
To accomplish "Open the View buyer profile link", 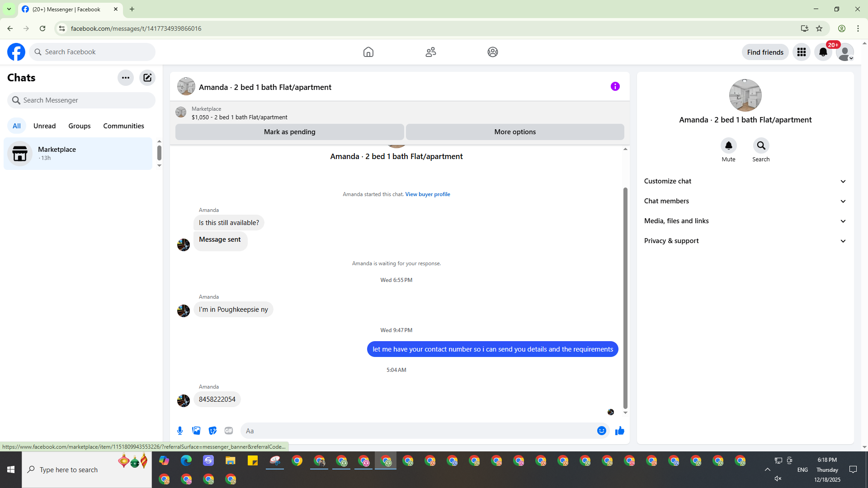I will [x=428, y=194].
